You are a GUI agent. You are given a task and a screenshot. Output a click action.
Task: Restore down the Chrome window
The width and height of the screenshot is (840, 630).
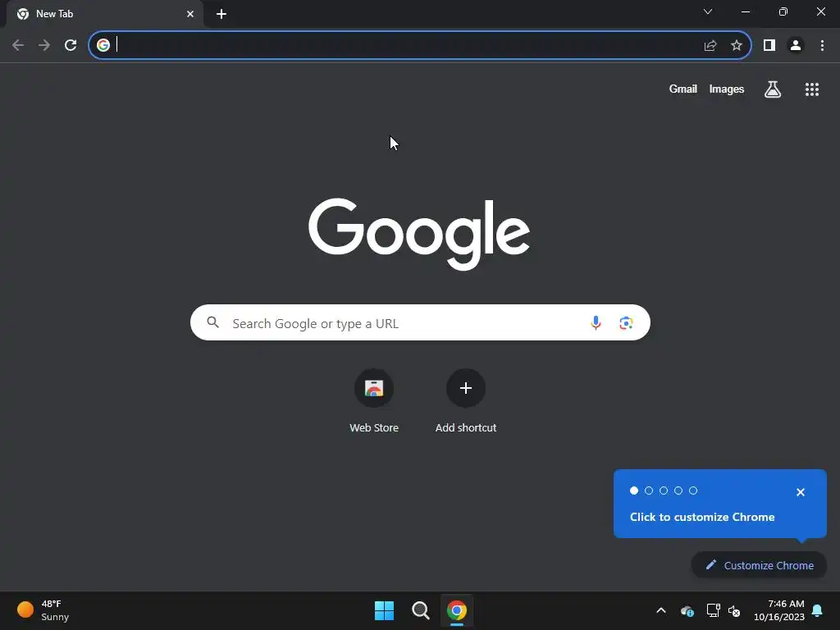click(783, 11)
